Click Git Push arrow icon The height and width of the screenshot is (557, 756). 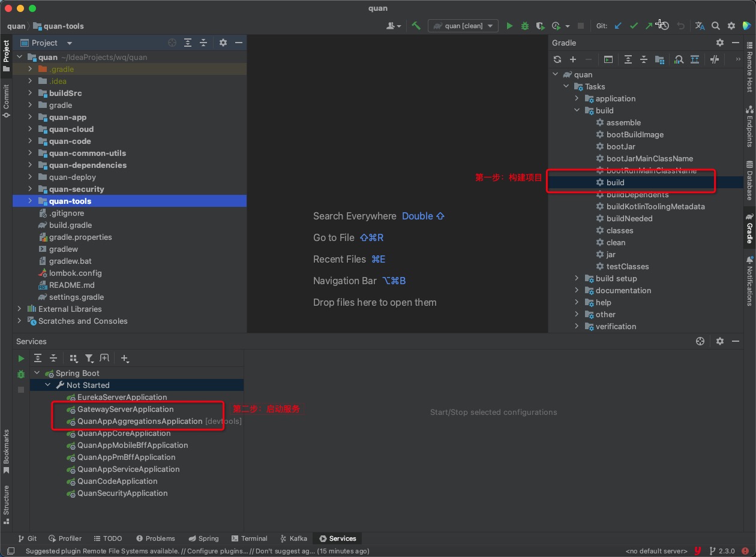649,26
